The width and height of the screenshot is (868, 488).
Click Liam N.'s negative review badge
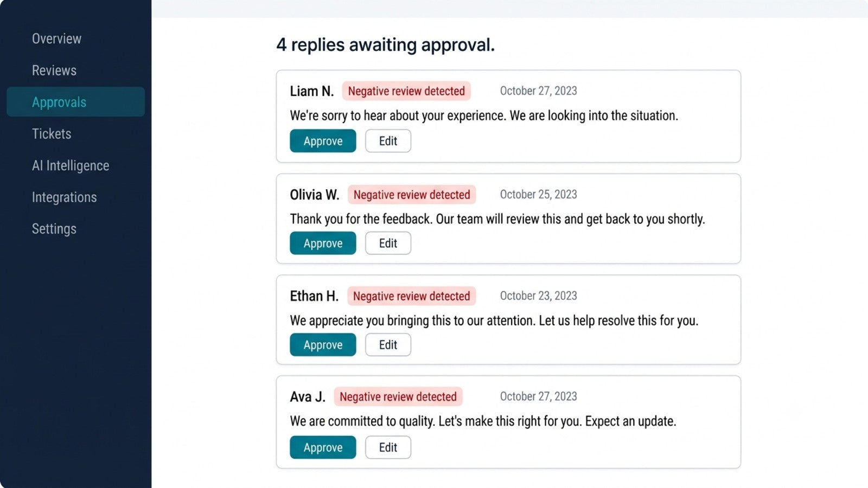(x=406, y=91)
